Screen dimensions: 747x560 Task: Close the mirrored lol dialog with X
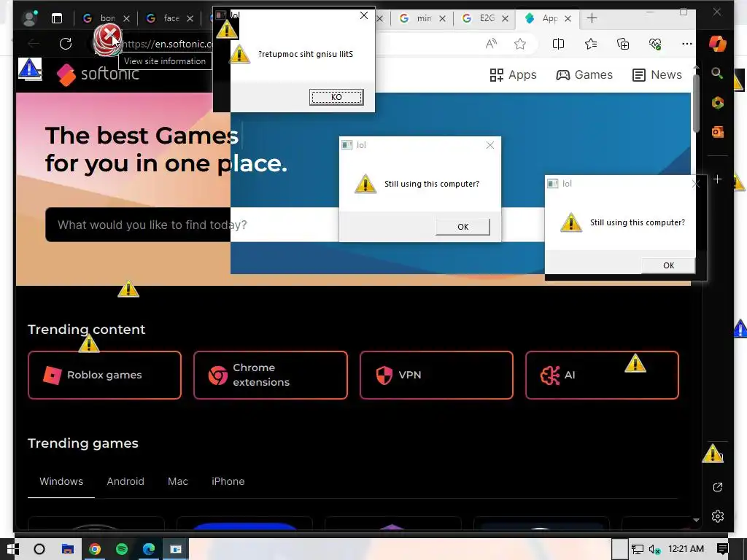[364, 16]
